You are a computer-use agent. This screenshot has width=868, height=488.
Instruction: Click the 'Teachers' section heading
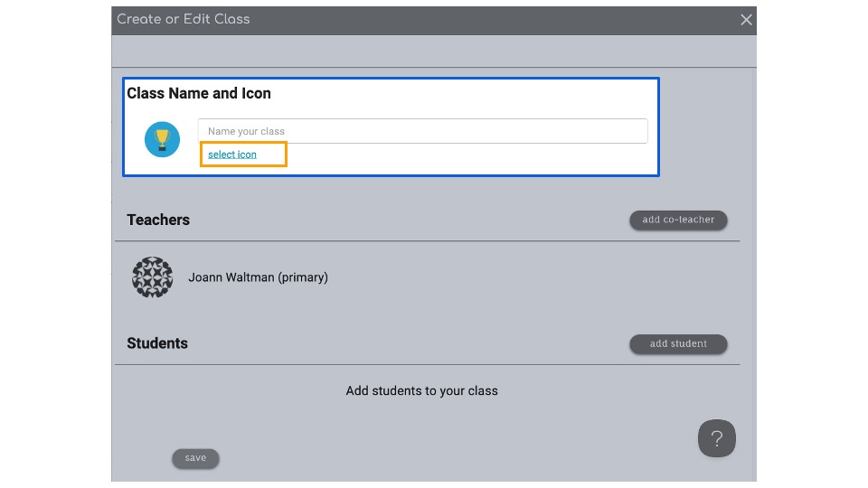click(x=158, y=220)
